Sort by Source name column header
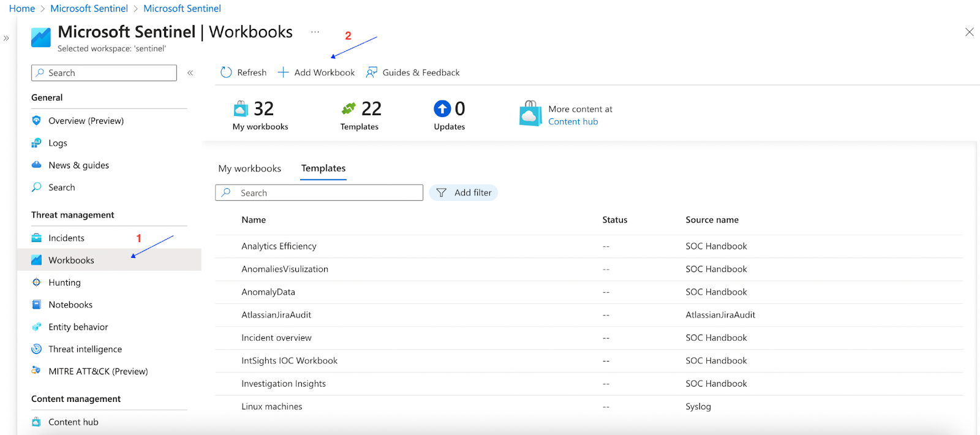The height and width of the screenshot is (435, 980). tap(712, 219)
